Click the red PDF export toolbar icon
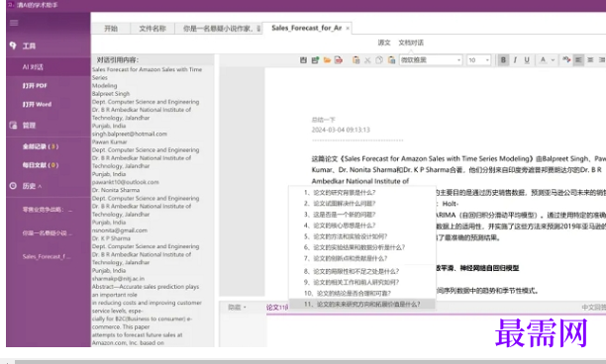The height and width of the screenshot is (364, 606). [339, 59]
